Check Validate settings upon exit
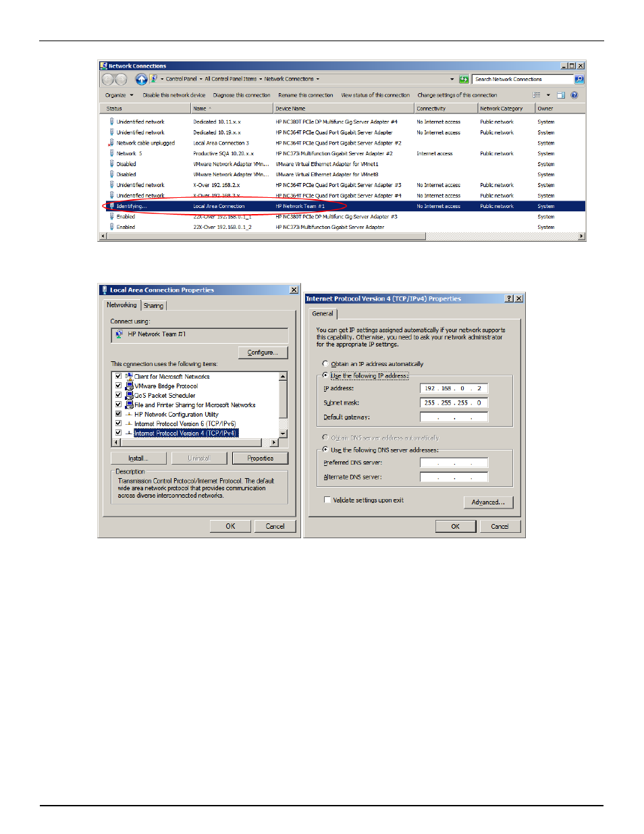This screenshot has width=644, height=834. [327, 500]
